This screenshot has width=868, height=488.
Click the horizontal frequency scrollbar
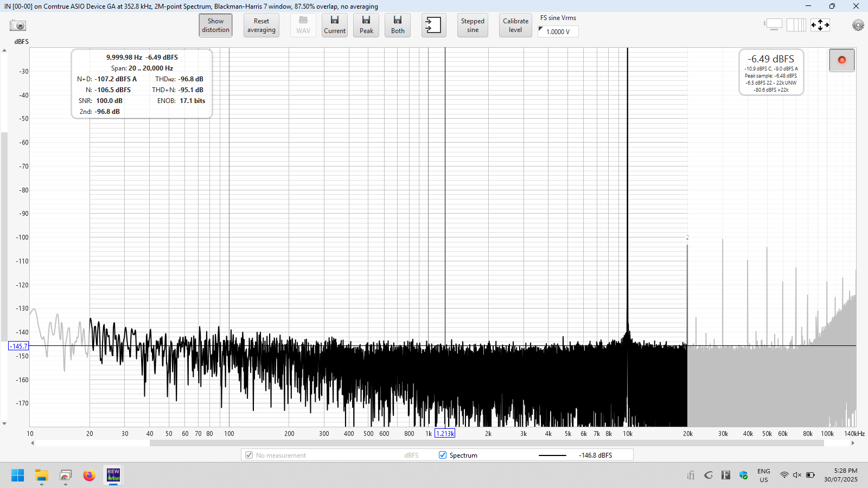(486, 443)
